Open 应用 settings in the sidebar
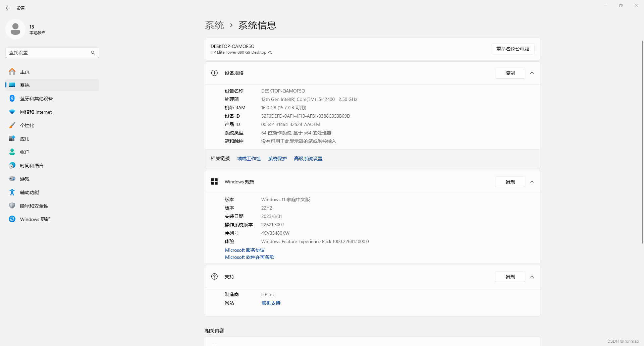This screenshot has height=346, width=644. click(52, 138)
